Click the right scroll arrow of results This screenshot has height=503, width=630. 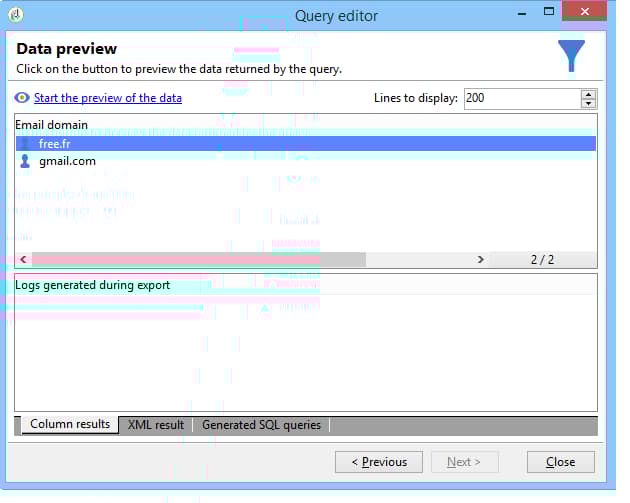click(481, 260)
